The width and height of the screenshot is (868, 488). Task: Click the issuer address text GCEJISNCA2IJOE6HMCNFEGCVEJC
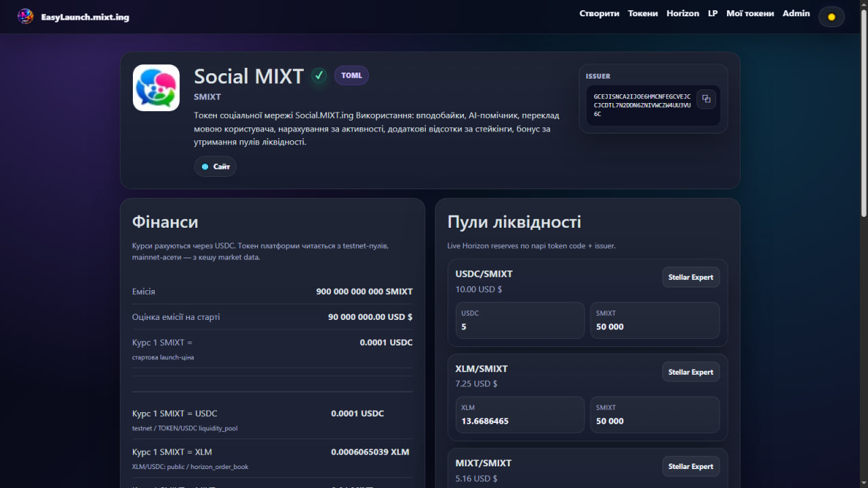click(642, 96)
